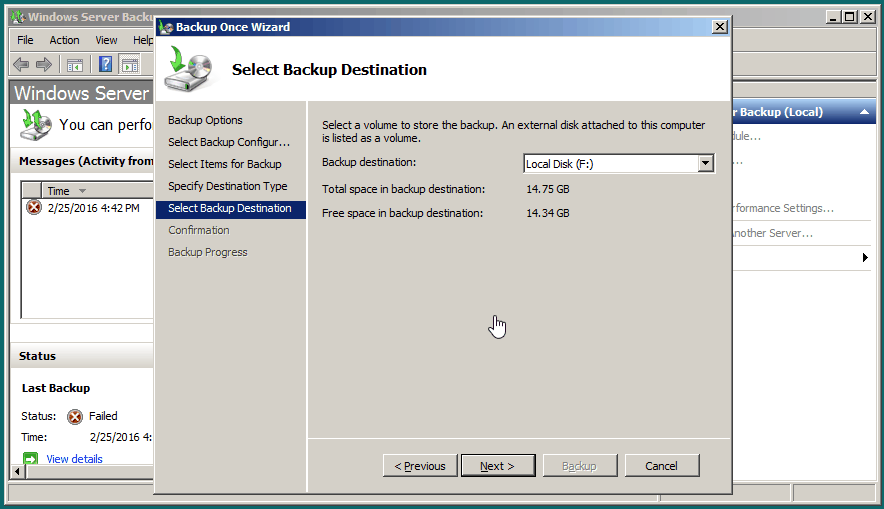This screenshot has width=884, height=509.
Task: Close the Backup Once Wizard dialog
Action: (x=719, y=26)
